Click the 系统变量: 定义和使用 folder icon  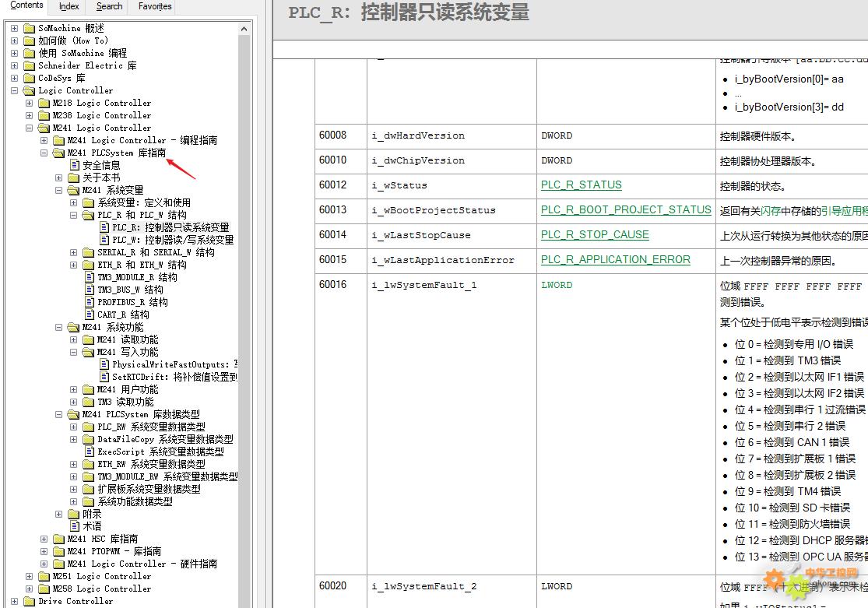(89, 202)
